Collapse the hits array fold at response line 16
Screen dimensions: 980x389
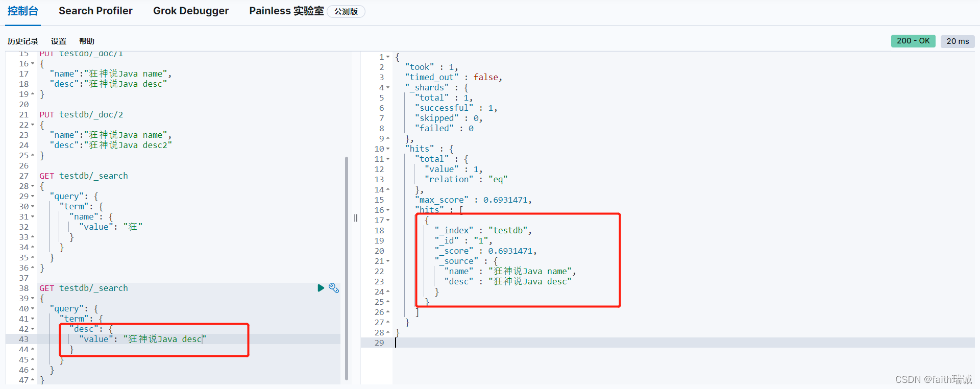[x=388, y=210]
